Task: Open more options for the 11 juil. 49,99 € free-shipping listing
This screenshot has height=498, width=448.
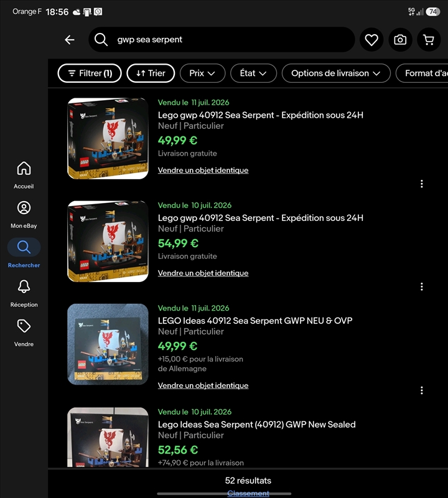Action: (422, 184)
